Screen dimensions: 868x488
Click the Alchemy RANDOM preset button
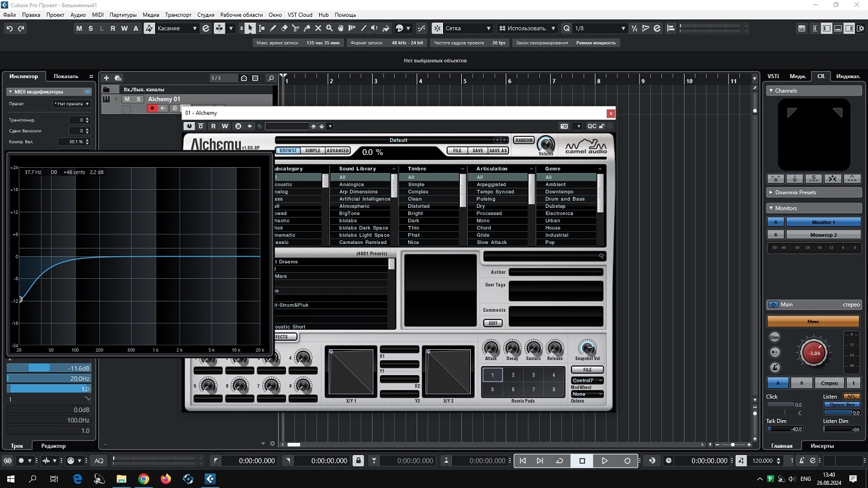coord(524,140)
